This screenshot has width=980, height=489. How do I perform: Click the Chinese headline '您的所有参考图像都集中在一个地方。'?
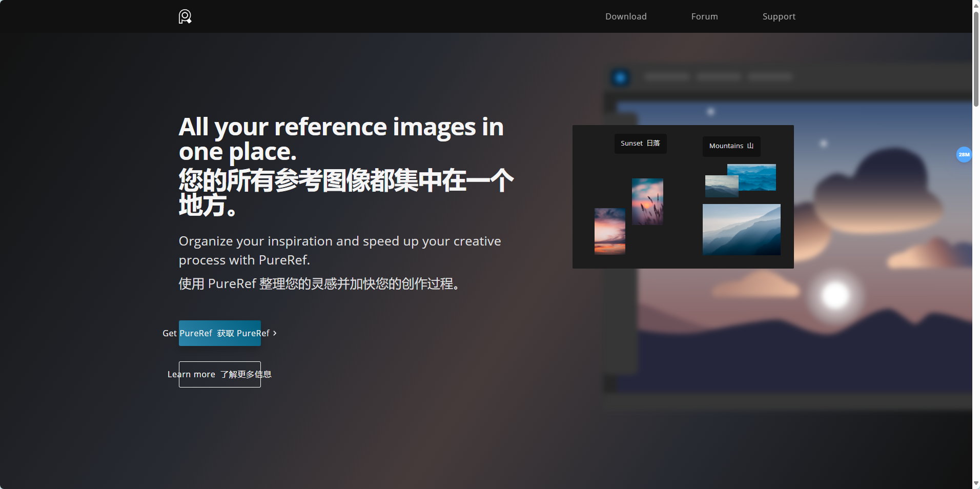point(346,193)
